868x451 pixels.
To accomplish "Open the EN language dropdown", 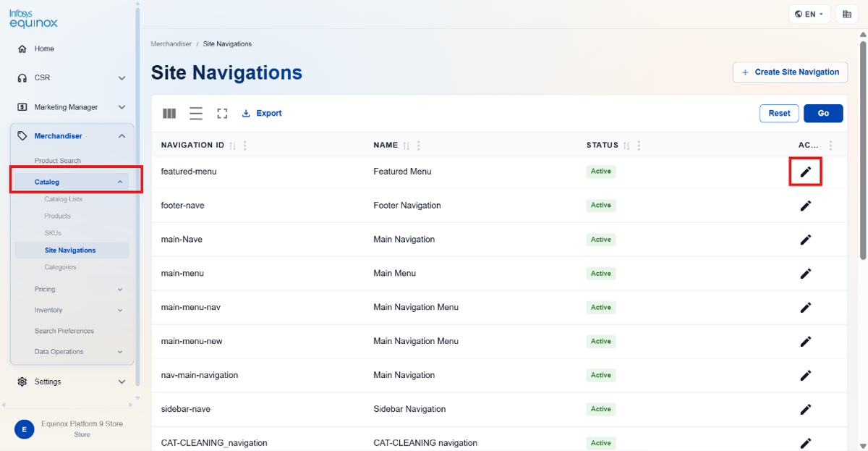I will click(809, 14).
